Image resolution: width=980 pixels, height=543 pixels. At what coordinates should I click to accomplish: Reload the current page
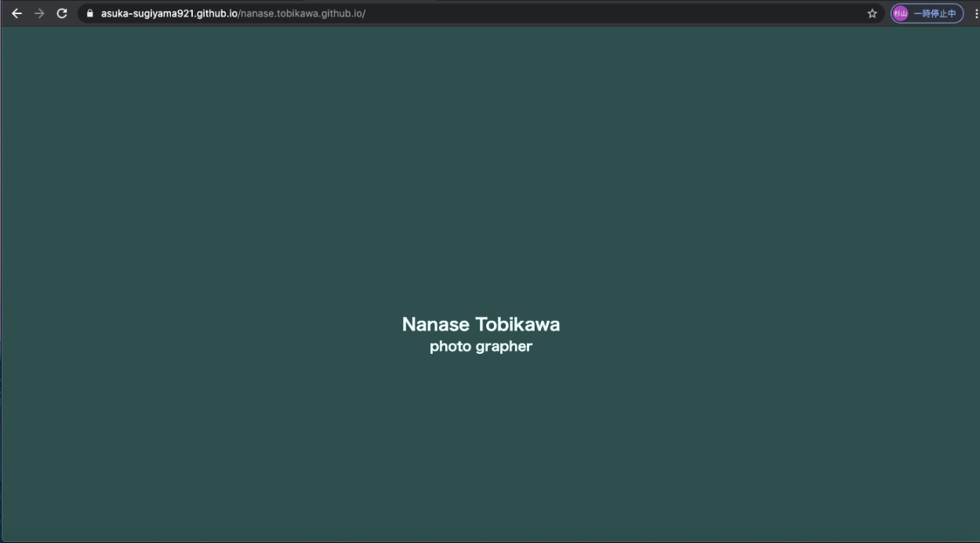[x=62, y=13]
